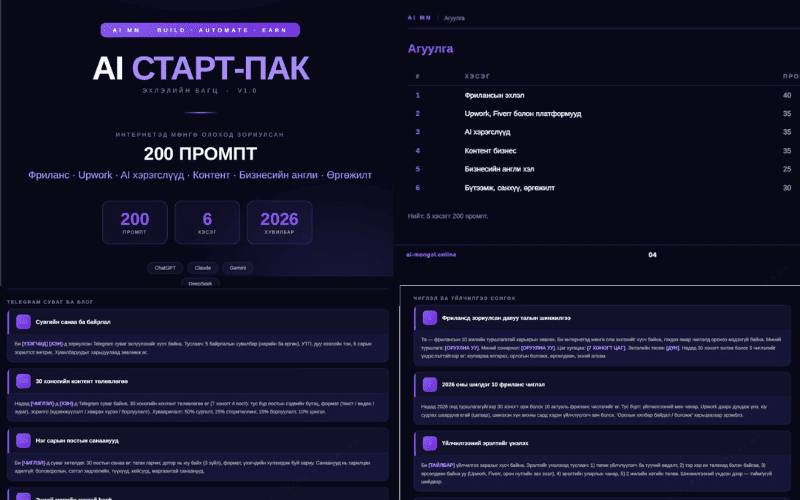Select the '6 ХЭСЭГ' stat box
The height and width of the screenshot is (500, 800).
207,222
